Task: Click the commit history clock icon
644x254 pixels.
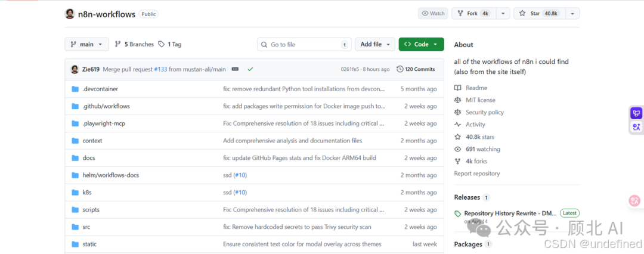Action: coord(400,69)
